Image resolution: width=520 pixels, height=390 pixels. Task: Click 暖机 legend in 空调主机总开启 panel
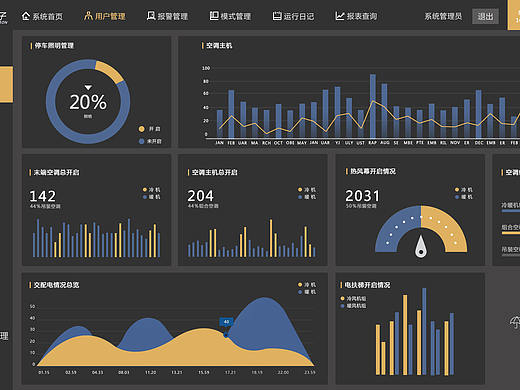point(307,197)
